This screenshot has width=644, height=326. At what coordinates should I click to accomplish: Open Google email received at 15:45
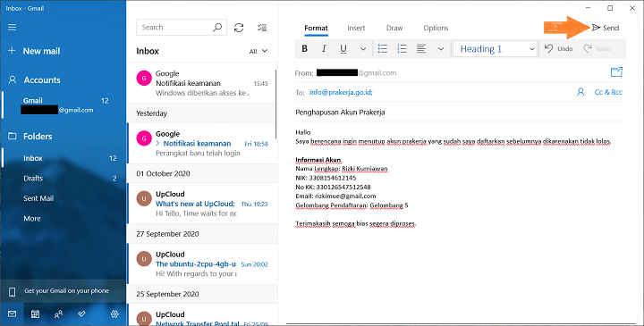[202, 83]
